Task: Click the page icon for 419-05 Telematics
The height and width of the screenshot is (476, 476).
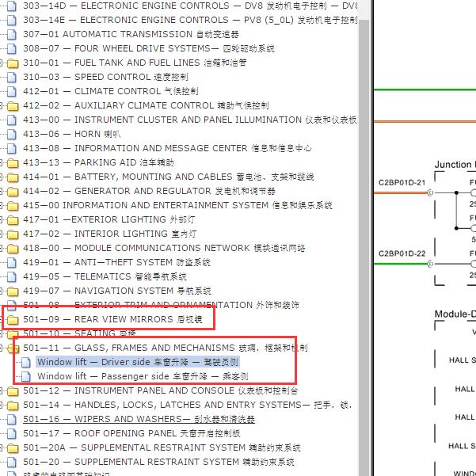Action: click(12, 277)
